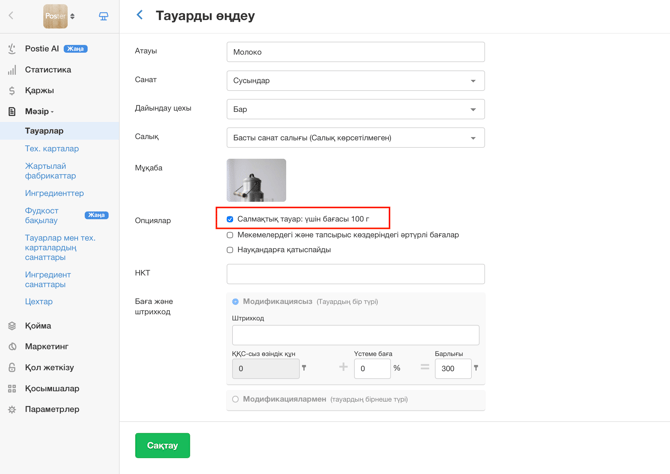670x474 pixels.
Task: Open Қол жеткізу section
Action: [x=49, y=368]
